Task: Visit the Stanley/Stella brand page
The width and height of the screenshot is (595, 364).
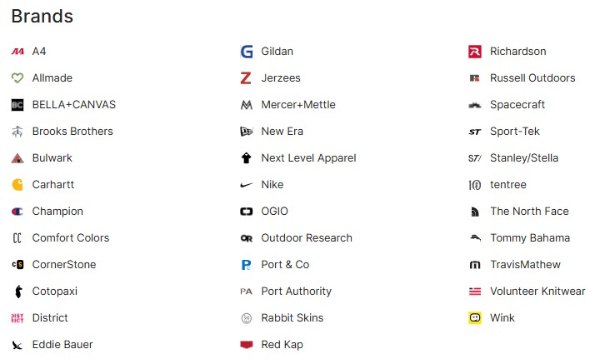Action: point(524,158)
